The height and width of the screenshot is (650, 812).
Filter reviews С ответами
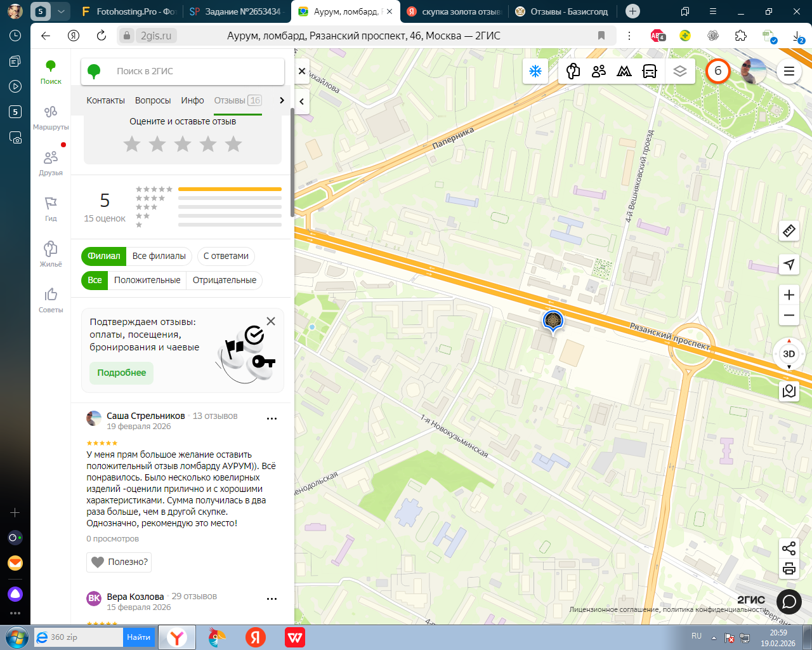[x=226, y=256]
